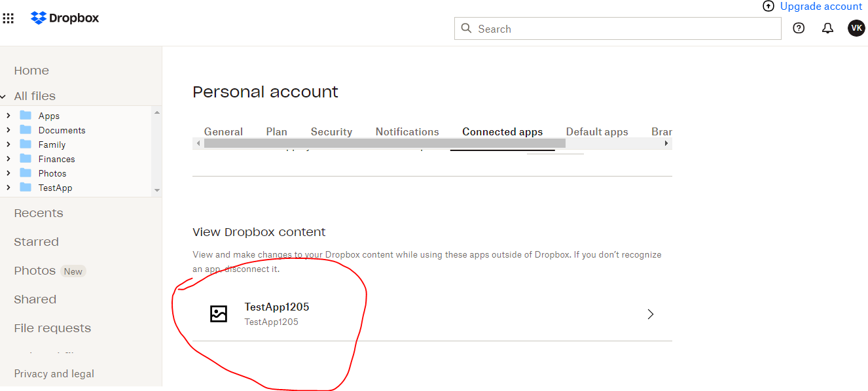Select Finances folder name in tree
This screenshot has height=391, width=868.
tap(56, 159)
